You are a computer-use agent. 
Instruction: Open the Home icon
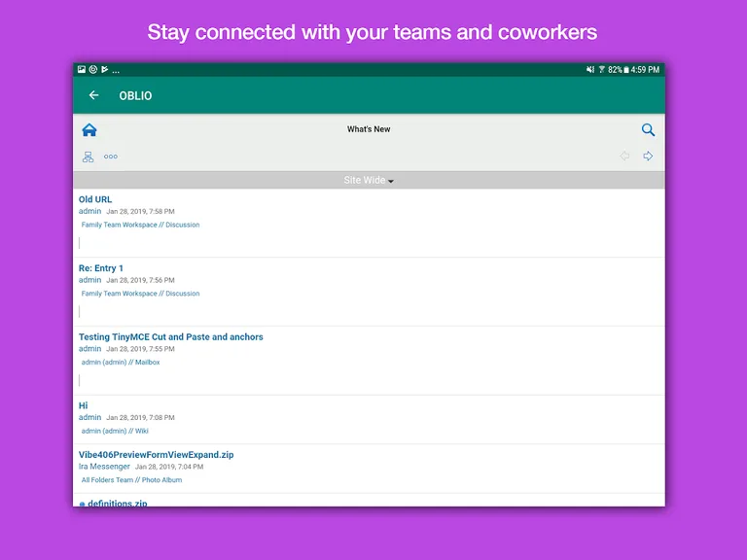[x=89, y=129]
